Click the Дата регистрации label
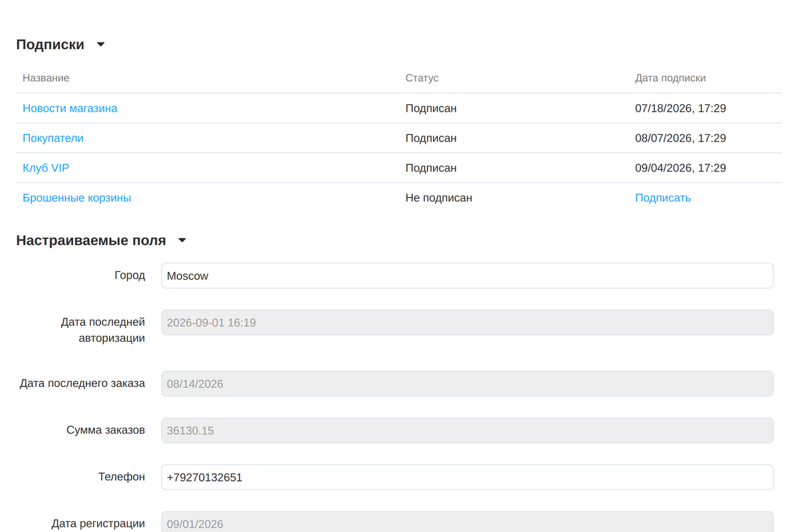798x532 pixels. click(98, 524)
